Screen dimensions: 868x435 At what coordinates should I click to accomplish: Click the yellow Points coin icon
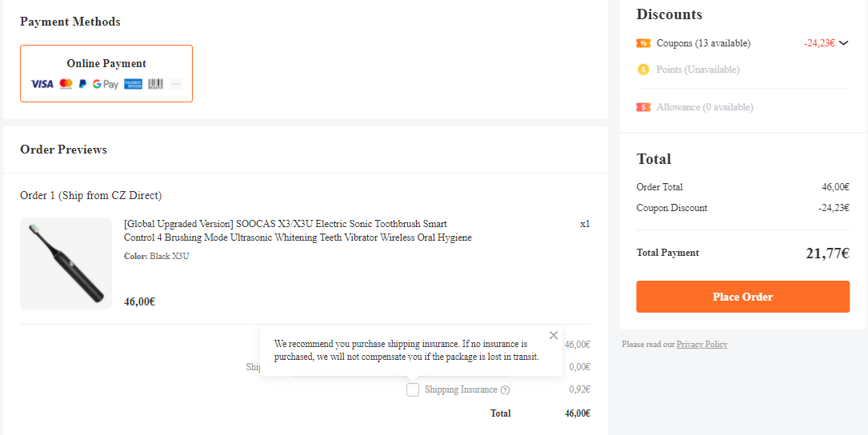click(x=643, y=70)
